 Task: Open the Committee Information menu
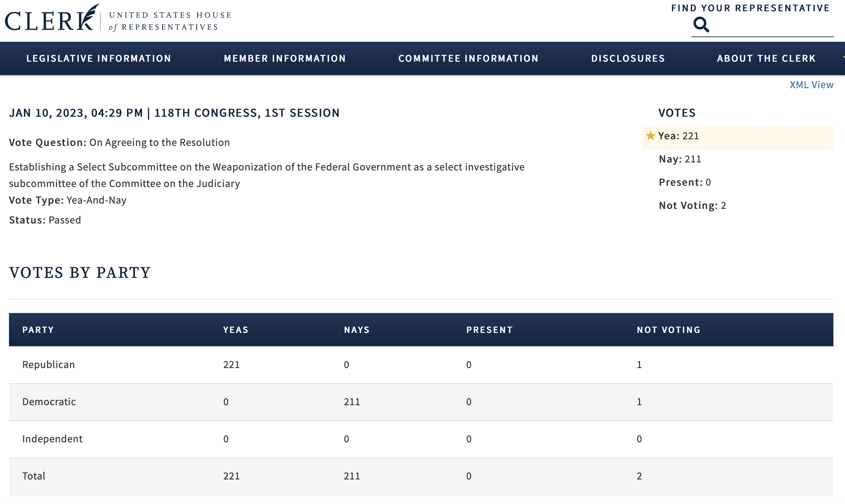click(x=468, y=58)
